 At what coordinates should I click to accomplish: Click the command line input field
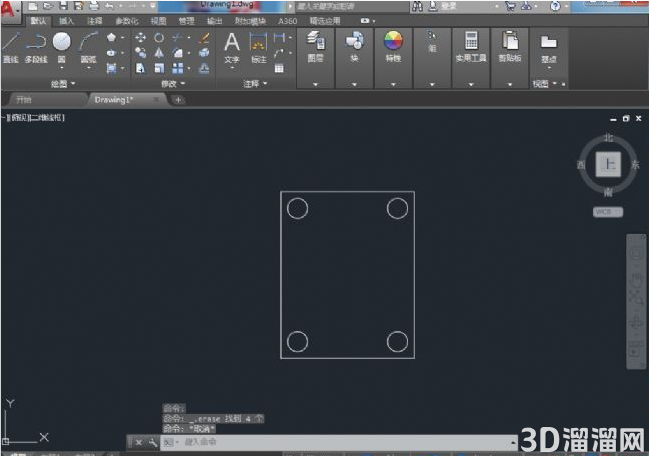(339, 442)
